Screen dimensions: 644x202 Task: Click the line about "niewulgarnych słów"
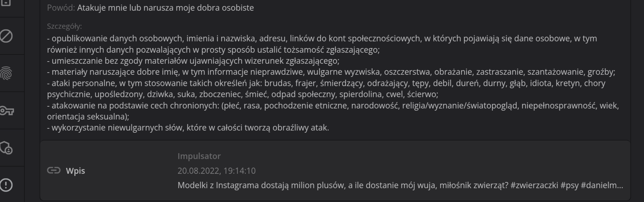pyautogui.click(x=188, y=128)
